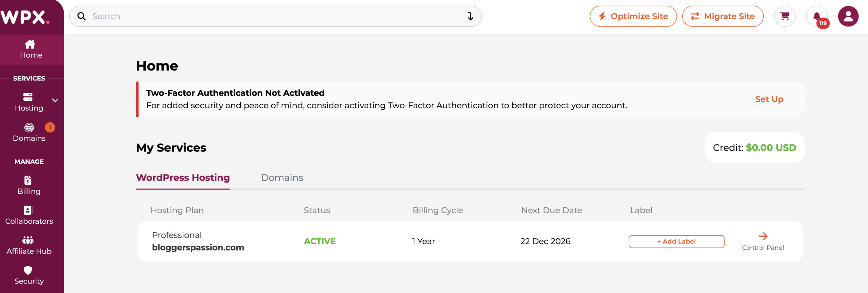The width and height of the screenshot is (868, 293).
Task: Open the Security section
Action: click(28, 275)
